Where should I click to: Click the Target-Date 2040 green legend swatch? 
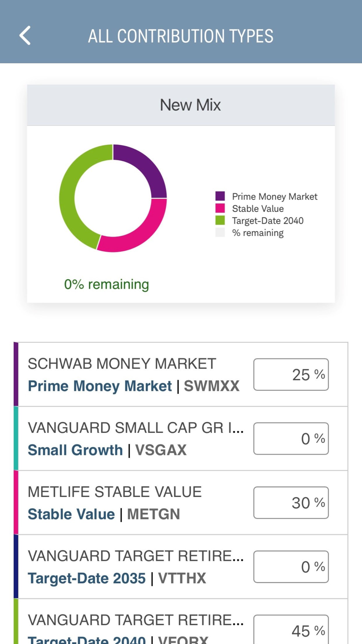[220, 220]
